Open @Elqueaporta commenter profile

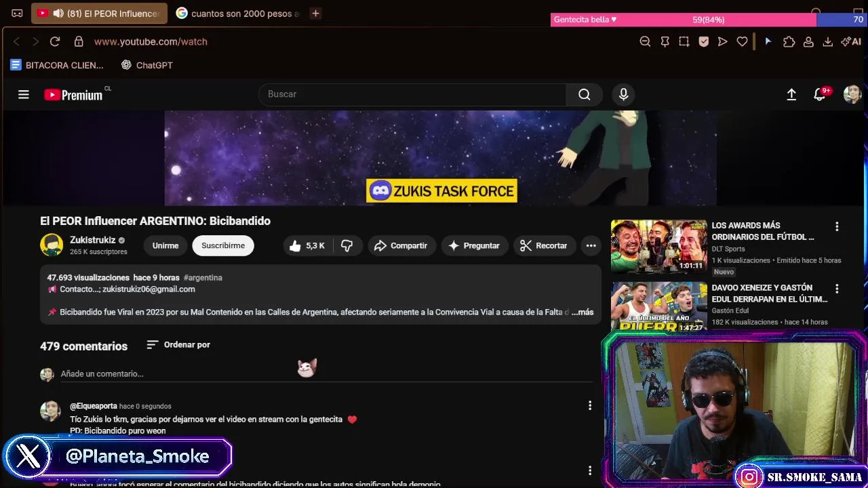pyautogui.click(x=94, y=406)
